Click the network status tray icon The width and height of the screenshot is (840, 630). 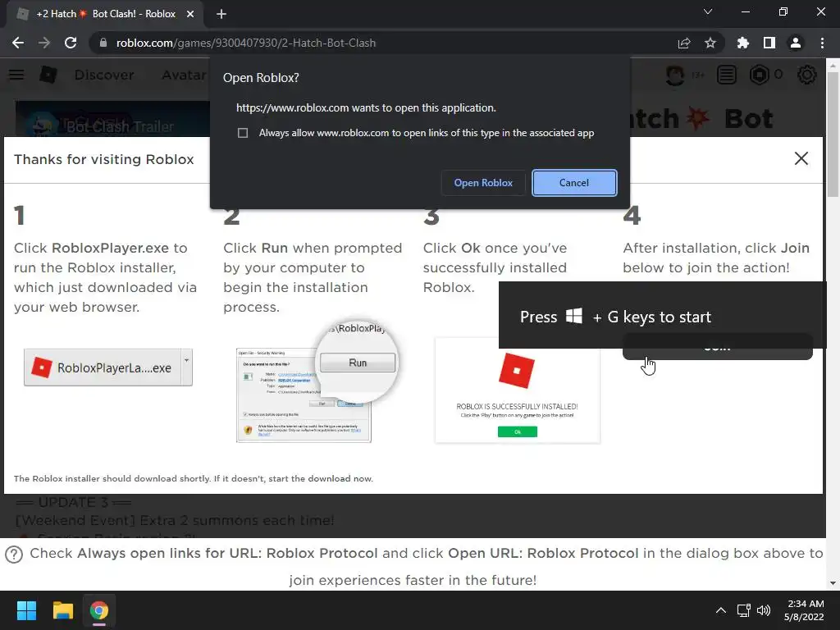point(743,610)
